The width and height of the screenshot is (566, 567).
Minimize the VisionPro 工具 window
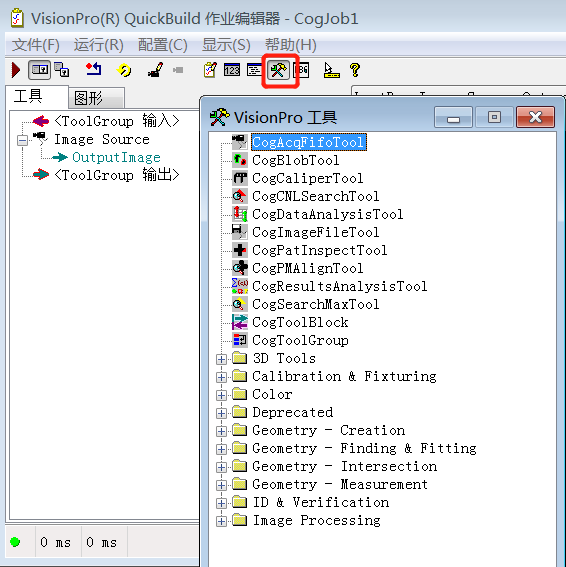click(453, 117)
